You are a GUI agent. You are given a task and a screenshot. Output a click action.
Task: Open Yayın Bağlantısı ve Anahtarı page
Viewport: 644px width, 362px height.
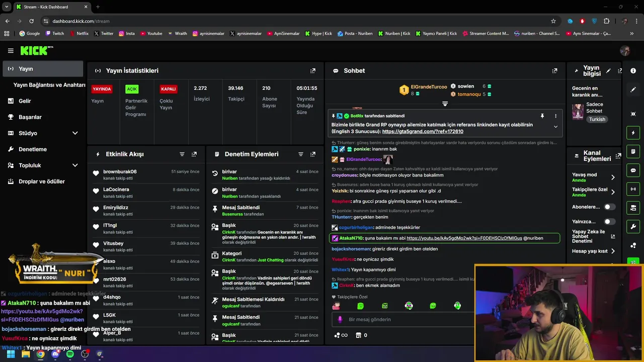pyautogui.click(x=49, y=85)
